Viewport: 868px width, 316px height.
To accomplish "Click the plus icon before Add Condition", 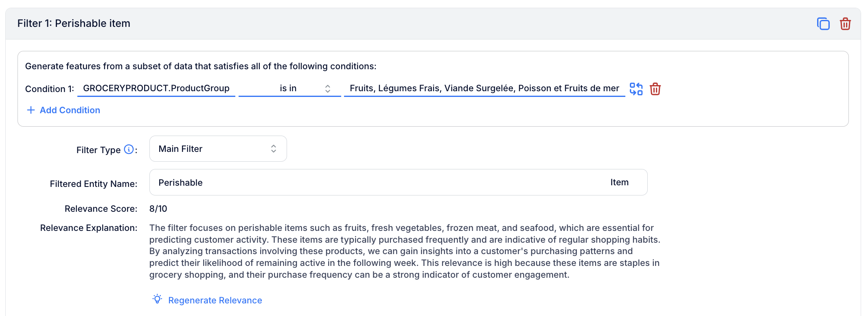I will (x=31, y=110).
